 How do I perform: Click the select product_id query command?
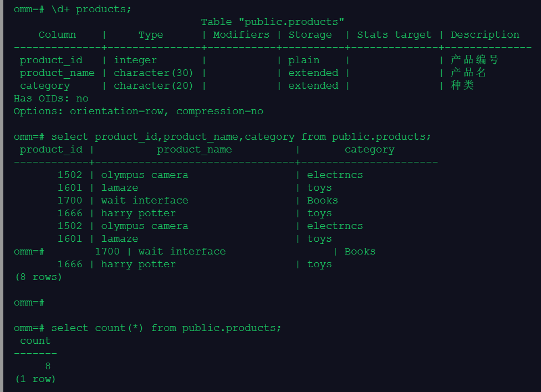241,137
